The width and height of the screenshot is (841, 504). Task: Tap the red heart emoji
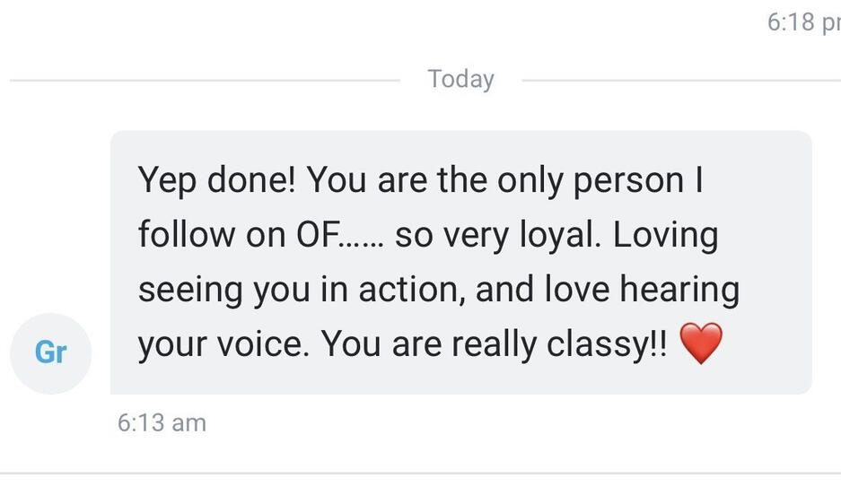coord(701,343)
